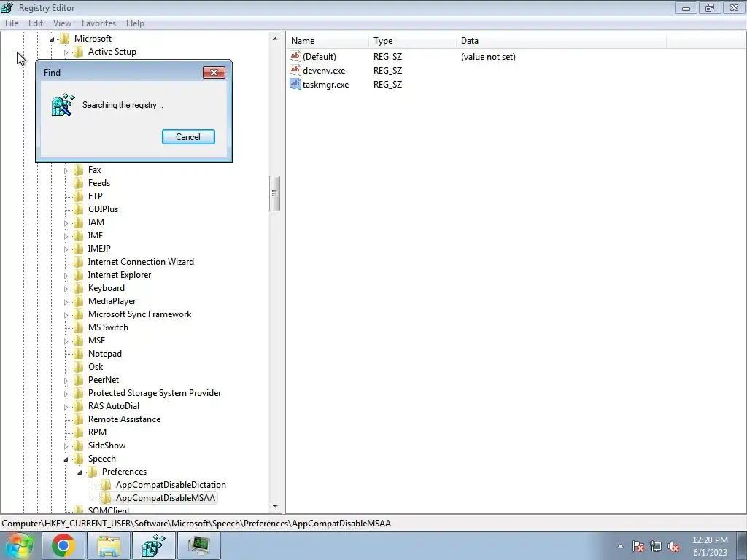Collapse the Preferences key

pyautogui.click(x=80, y=472)
